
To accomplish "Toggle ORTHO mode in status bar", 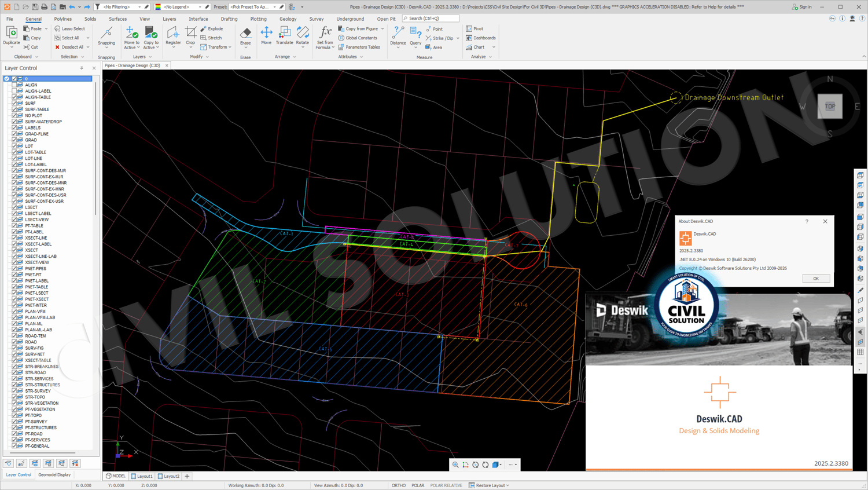I will click(399, 485).
